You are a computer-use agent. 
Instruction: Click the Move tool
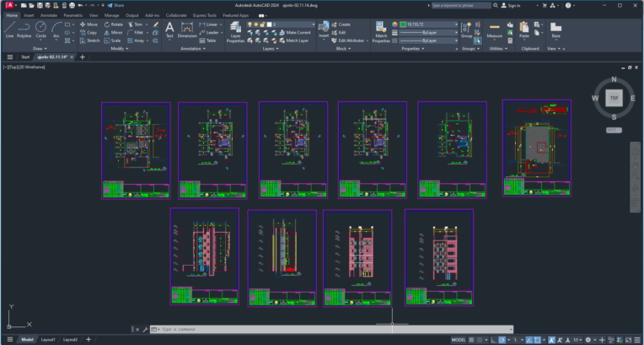click(x=89, y=24)
